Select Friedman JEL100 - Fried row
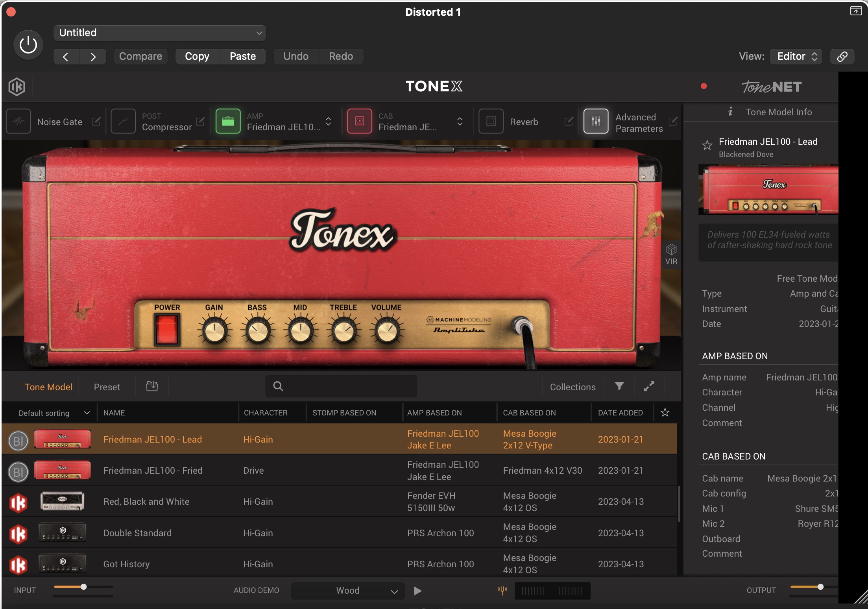This screenshot has height=609, width=868. coord(340,471)
